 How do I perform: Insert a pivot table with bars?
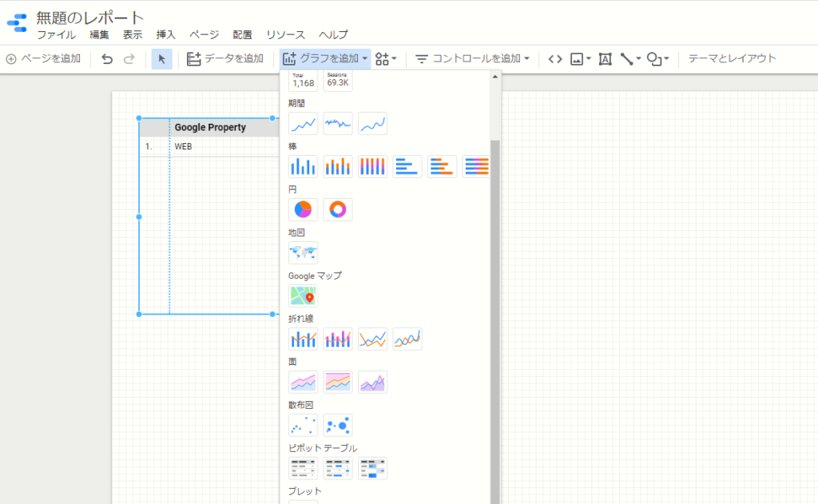(x=338, y=469)
